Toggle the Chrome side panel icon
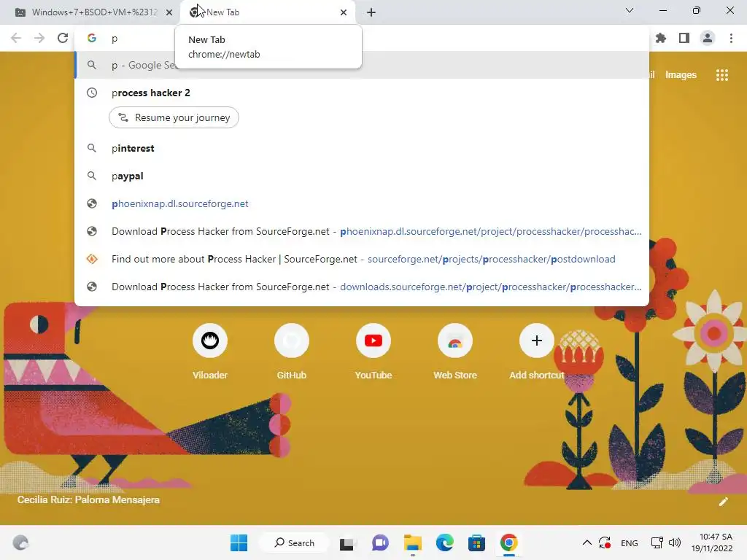 coord(684,38)
